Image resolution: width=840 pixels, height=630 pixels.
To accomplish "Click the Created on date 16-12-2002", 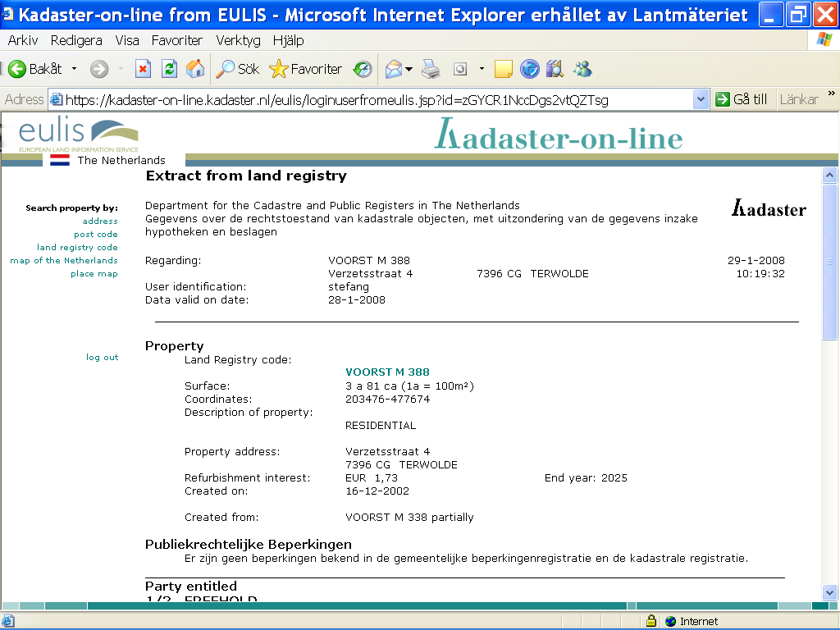I will pos(377,491).
